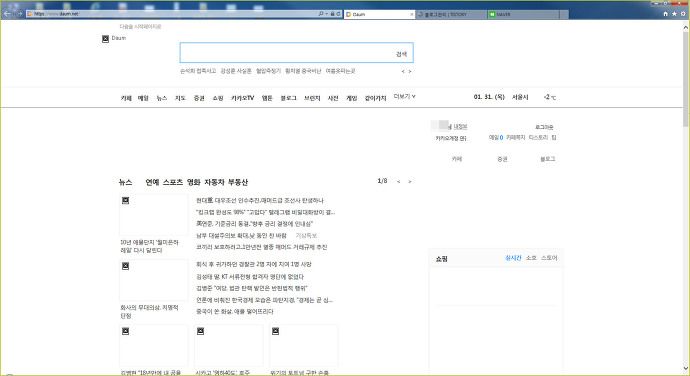Open headline about KT 서류전형 합격자 명단

250,276
